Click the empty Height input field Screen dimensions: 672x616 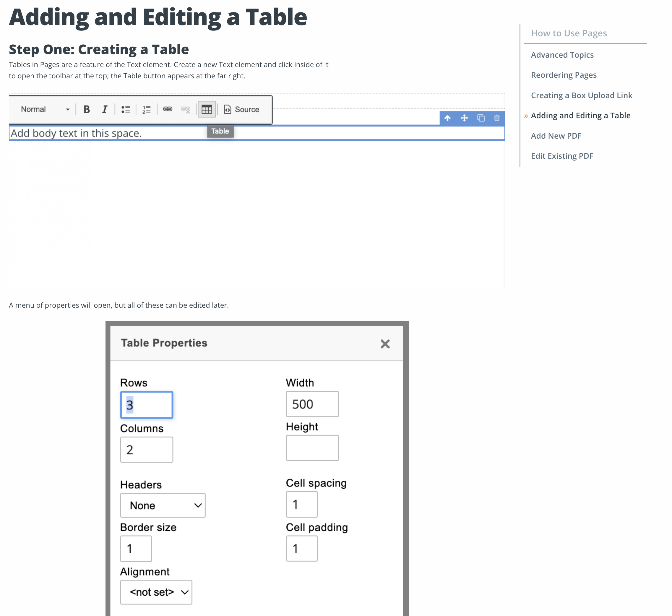click(x=312, y=448)
